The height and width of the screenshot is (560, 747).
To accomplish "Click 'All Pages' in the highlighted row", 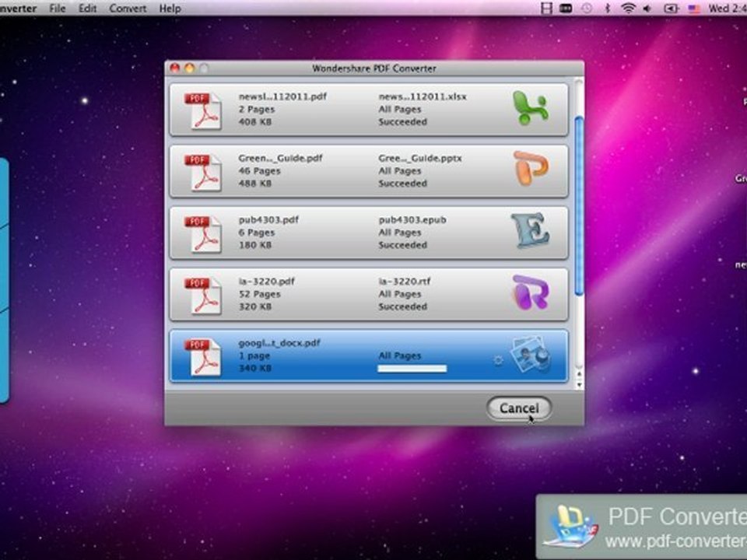I will click(x=400, y=355).
